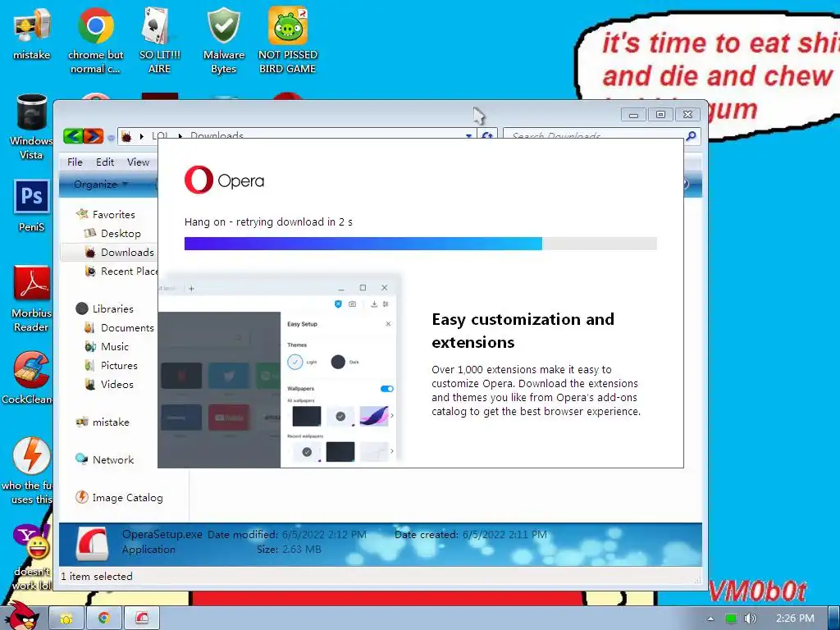Switch to Chrome in the taskbar

click(104, 619)
